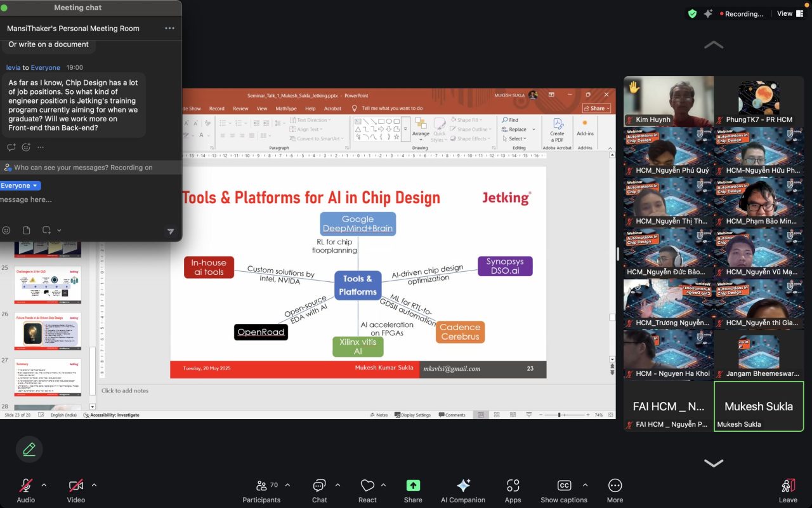
Task: Toggle Comments pane in status bar
Action: (x=452, y=415)
